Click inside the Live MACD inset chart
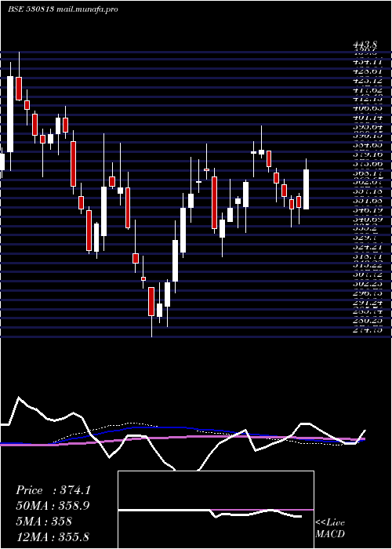The image size is (392, 549). click(x=216, y=510)
